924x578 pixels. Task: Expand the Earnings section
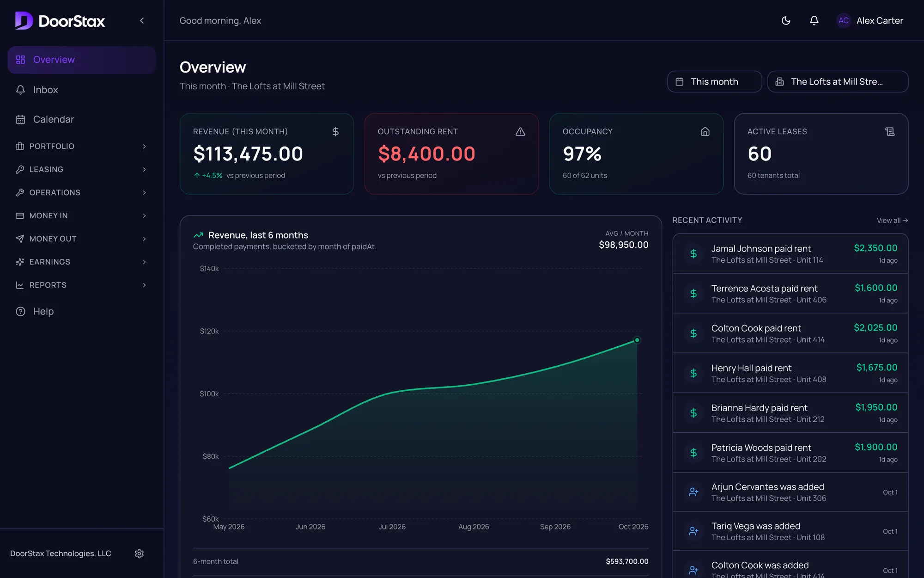82,262
